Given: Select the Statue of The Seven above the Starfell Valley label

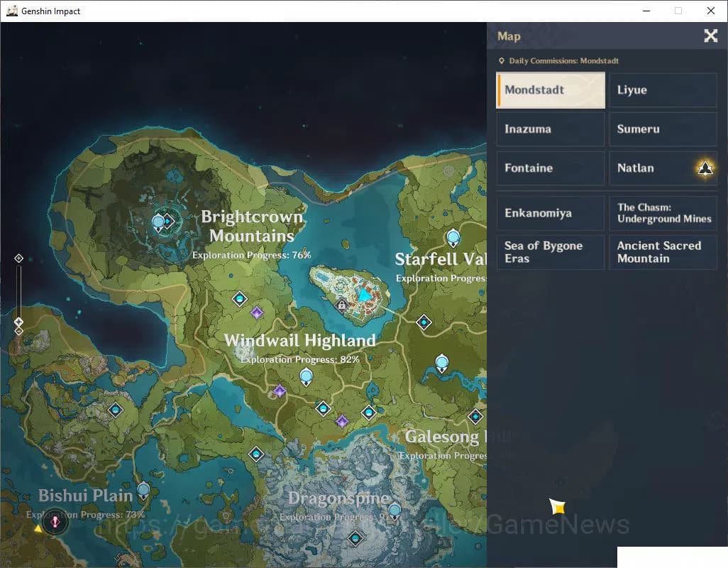Looking at the screenshot, I should pyautogui.click(x=453, y=238).
